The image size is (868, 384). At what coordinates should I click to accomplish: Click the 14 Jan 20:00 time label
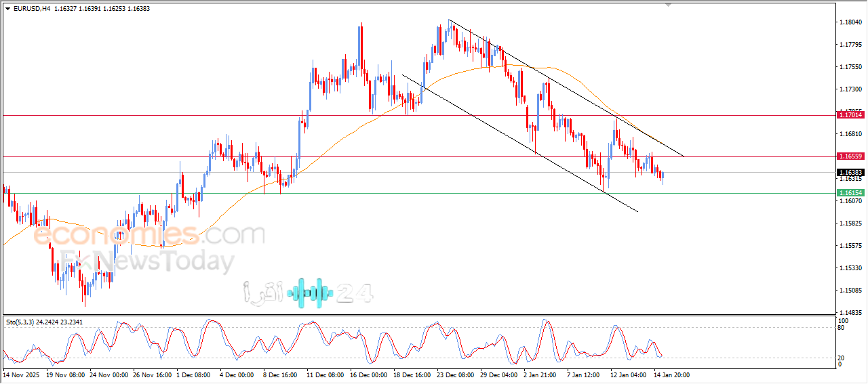[x=672, y=375]
